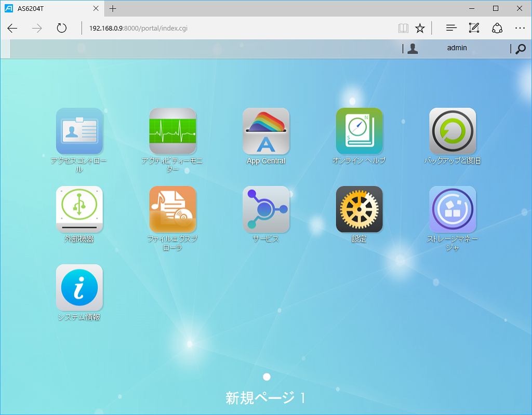Click the browser Share icon
The height and width of the screenshot is (415, 532).
497,28
